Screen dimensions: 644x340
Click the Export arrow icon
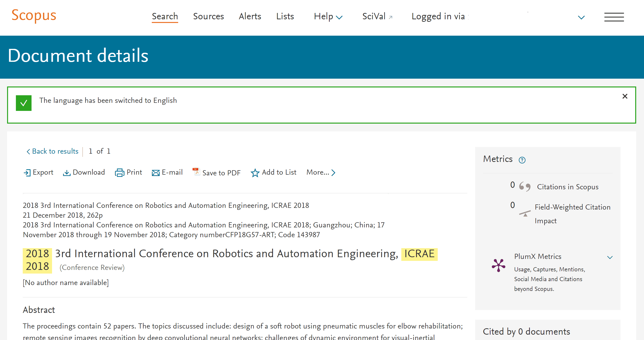tap(27, 173)
